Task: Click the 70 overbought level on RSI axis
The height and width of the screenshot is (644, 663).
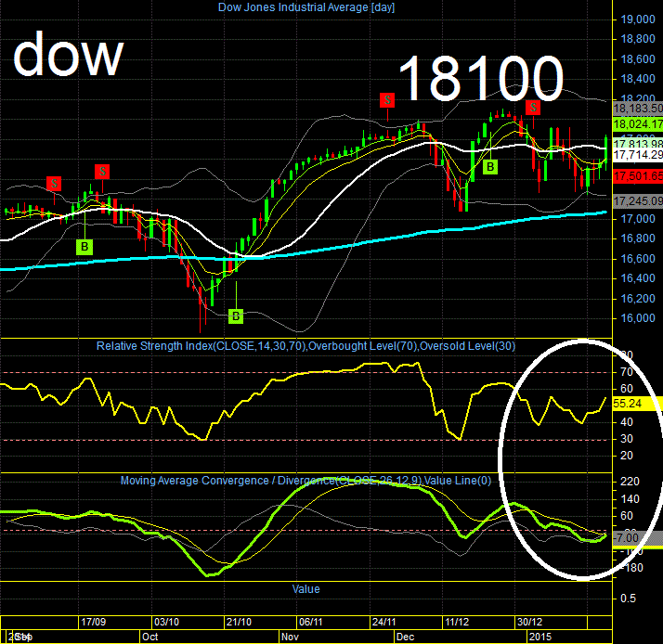Action: [627, 372]
